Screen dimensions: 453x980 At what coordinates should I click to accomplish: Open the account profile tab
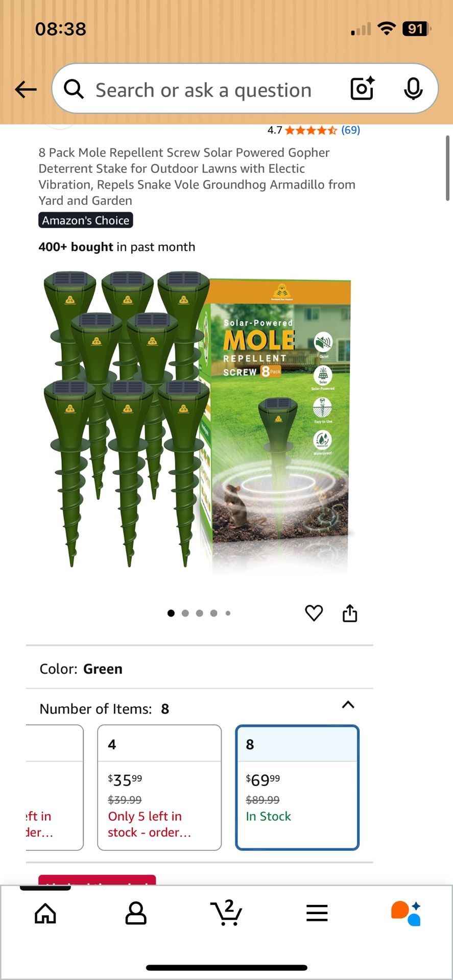pos(136,913)
